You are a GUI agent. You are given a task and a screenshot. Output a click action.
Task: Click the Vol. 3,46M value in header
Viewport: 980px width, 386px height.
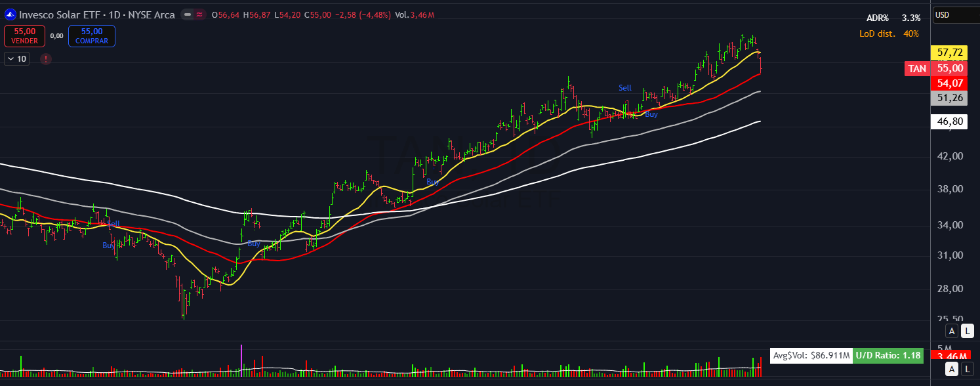pos(414,14)
